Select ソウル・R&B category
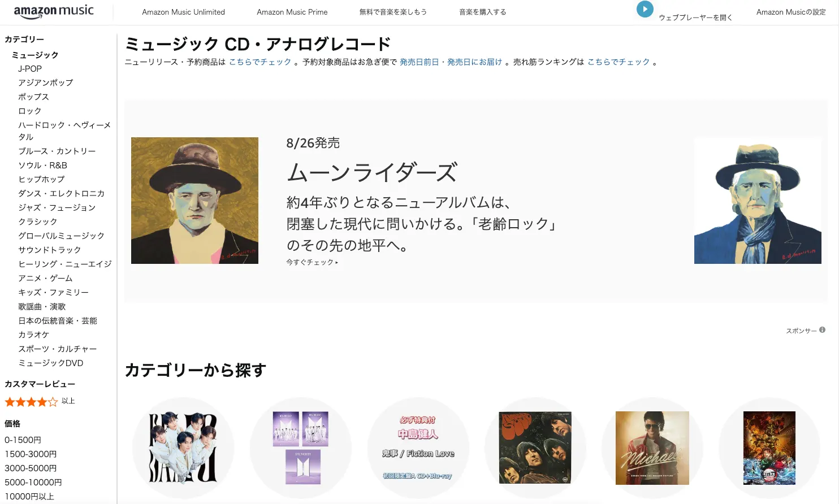 pyautogui.click(x=42, y=165)
